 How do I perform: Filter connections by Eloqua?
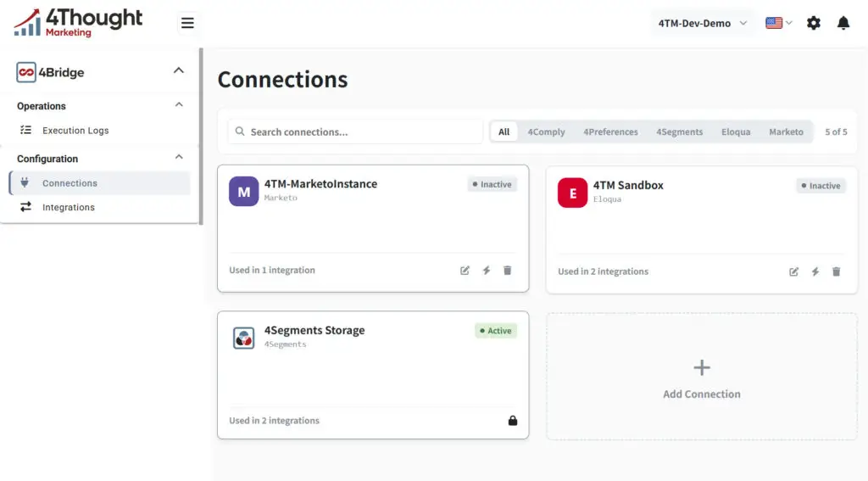pos(736,131)
